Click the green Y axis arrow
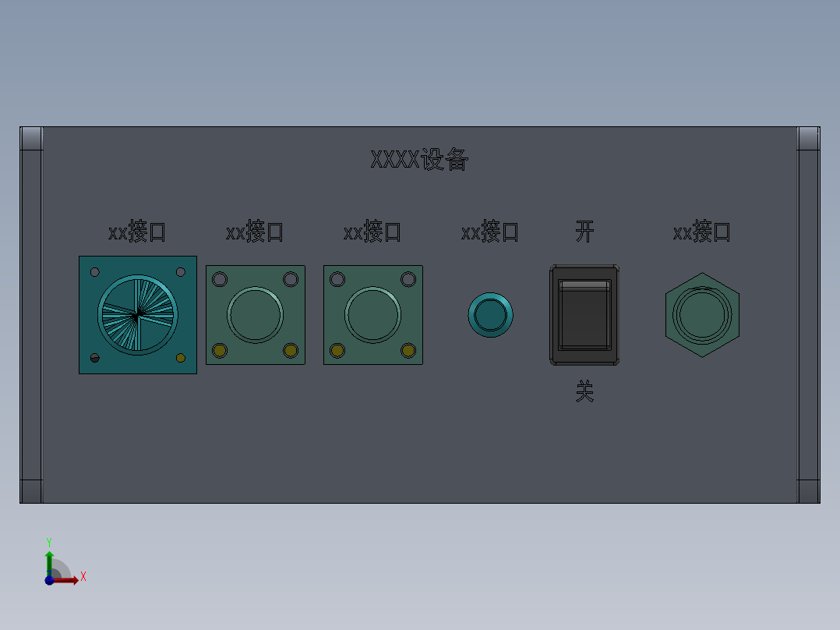 [x=49, y=562]
